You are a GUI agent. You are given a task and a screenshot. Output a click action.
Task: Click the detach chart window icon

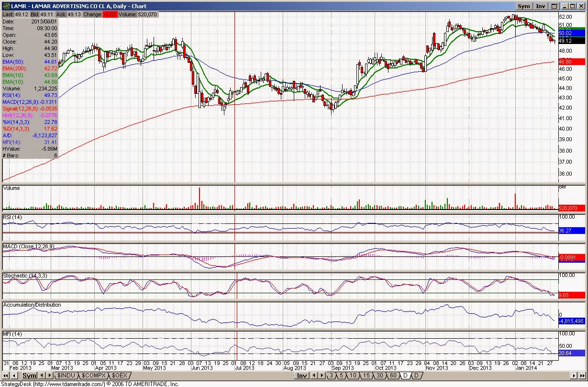(554, 6)
